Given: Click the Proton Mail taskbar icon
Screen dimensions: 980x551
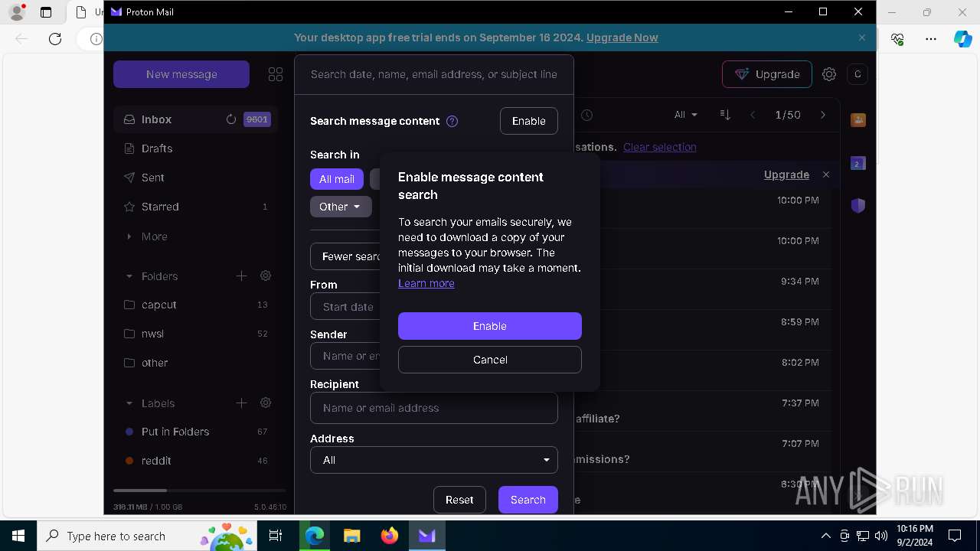Looking at the screenshot, I should click(x=427, y=536).
